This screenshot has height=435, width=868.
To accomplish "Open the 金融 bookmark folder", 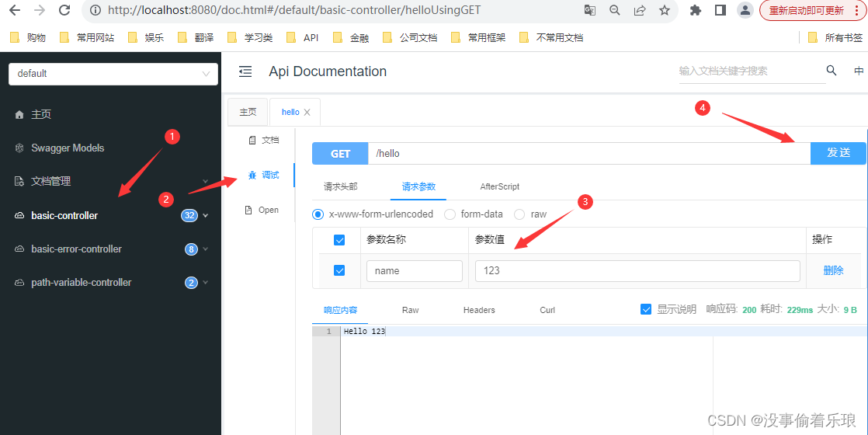I will coord(352,38).
